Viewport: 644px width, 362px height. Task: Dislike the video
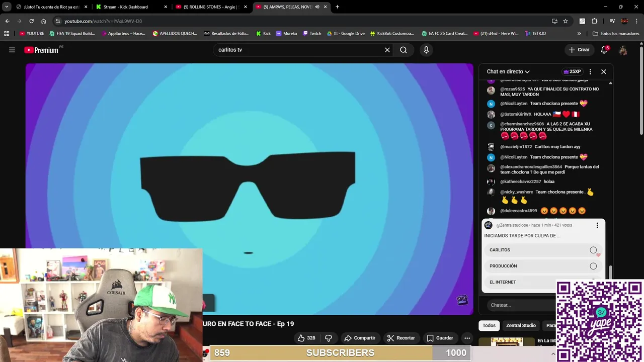(329, 338)
